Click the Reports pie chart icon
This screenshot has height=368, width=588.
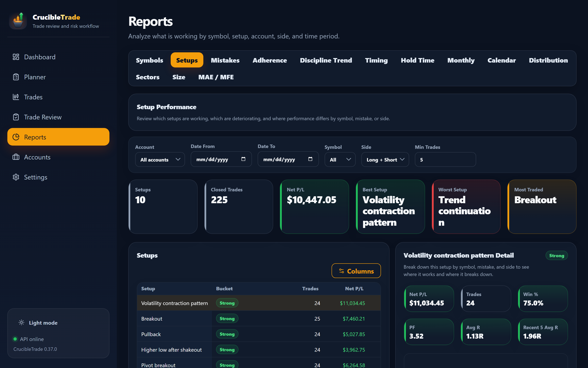pyautogui.click(x=16, y=137)
